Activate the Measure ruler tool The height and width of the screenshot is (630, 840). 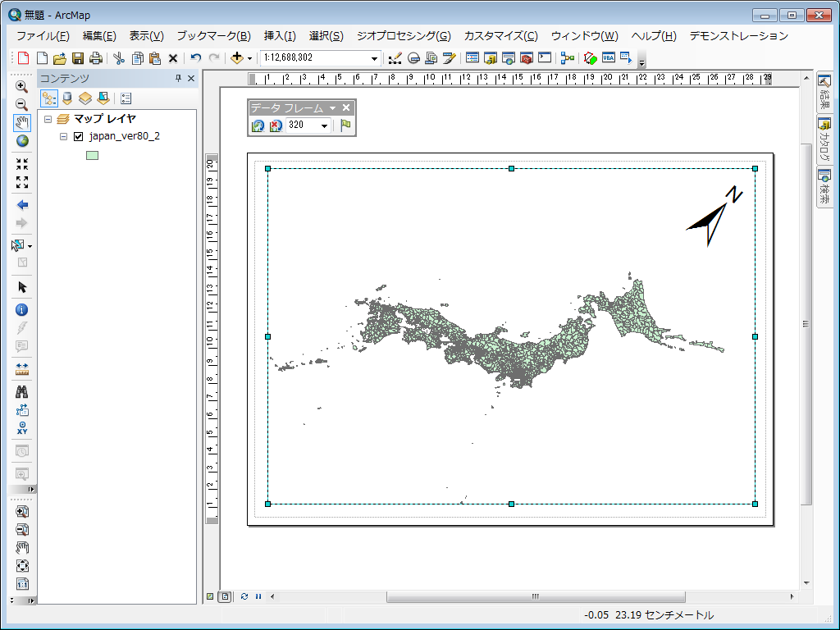pos(22,368)
